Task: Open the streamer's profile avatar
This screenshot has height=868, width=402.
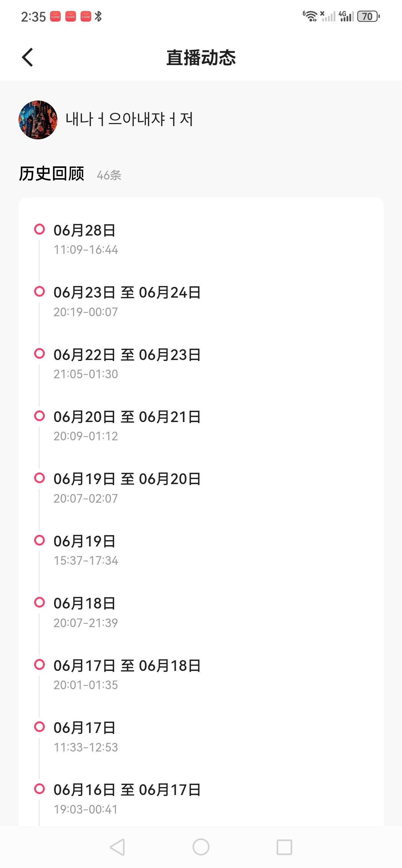Action: (x=38, y=120)
